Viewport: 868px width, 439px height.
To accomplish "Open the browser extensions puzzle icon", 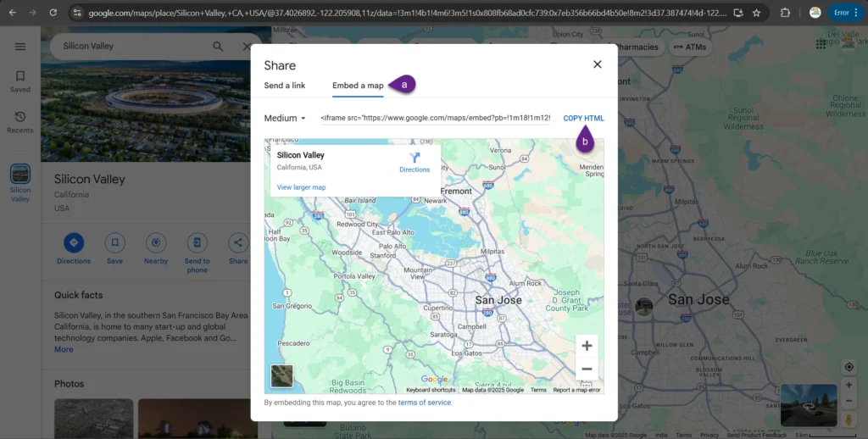I will click(785, 12).
